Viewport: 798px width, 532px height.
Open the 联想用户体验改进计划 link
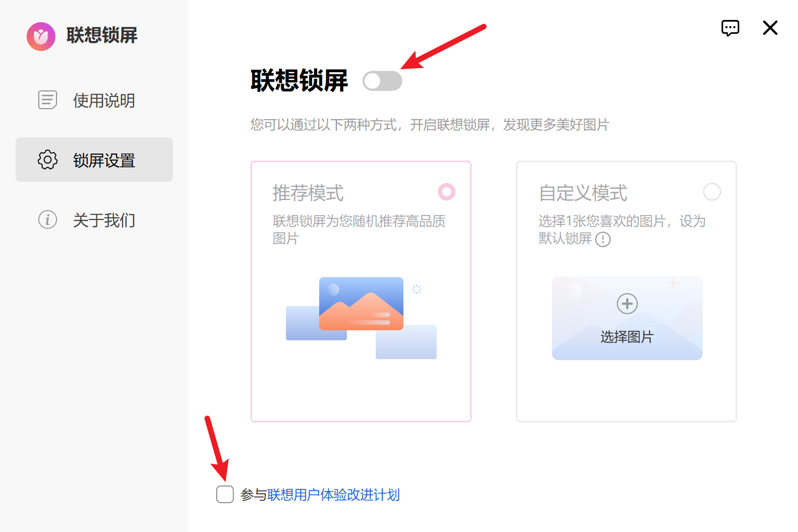pyautogui.click(x=334, y=495)
